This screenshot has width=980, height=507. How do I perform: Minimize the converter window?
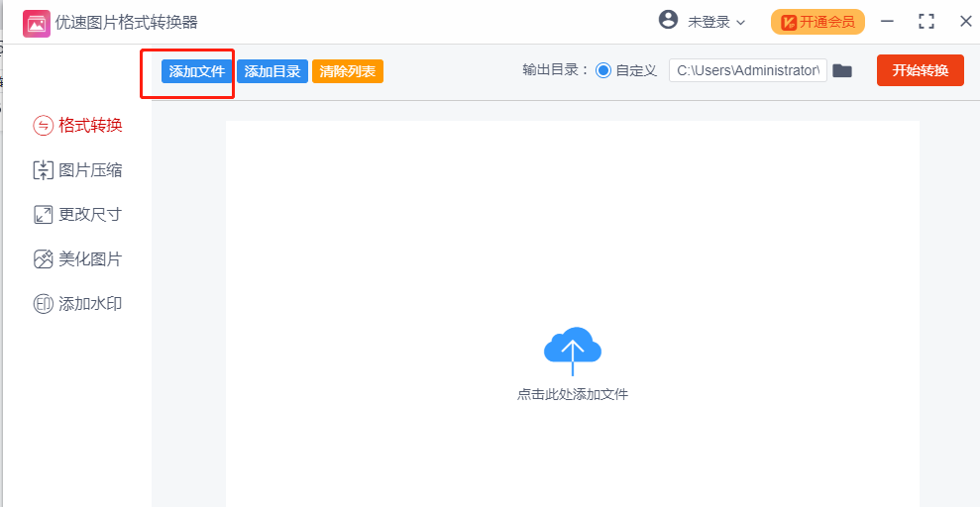pyautogui.click(x=887, y=22)
